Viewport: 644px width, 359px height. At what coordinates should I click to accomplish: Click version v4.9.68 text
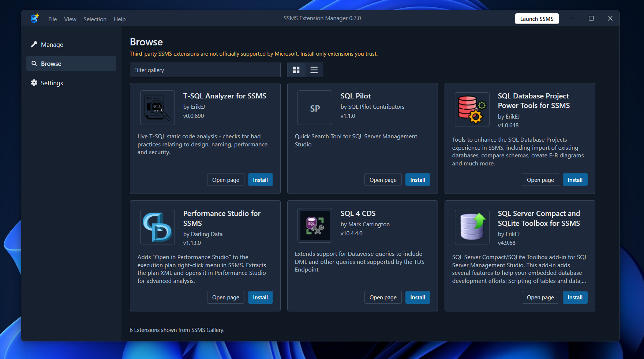(x=507, y=243)
